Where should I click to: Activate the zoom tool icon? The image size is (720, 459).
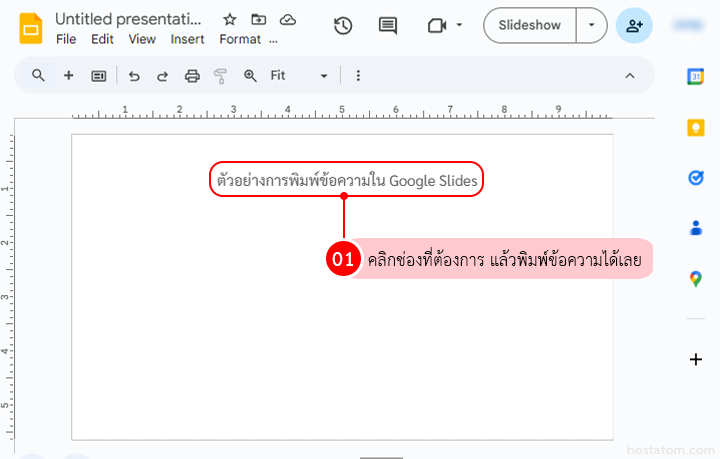(250, 76)
